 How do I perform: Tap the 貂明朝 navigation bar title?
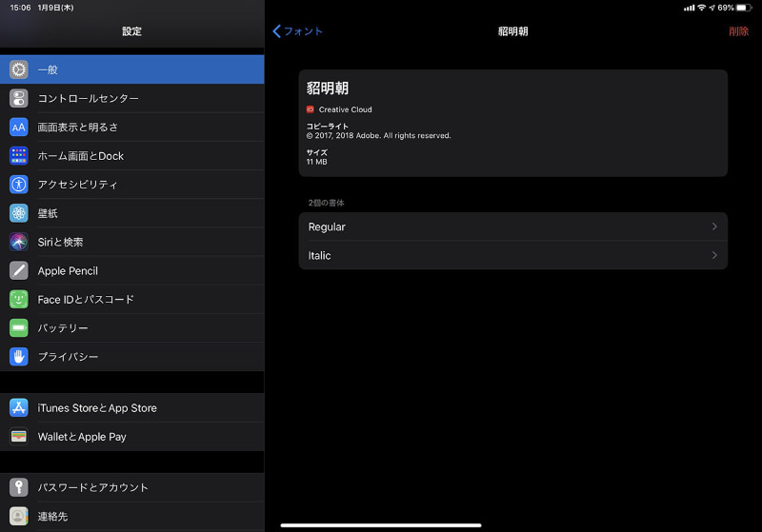[x=512, y=31]
